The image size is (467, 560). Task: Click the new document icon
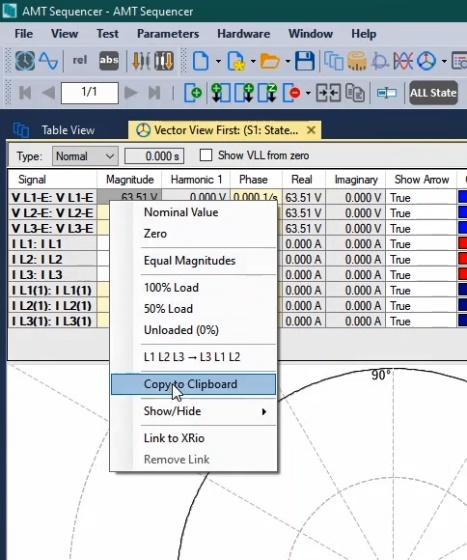[x=201, y=61]
